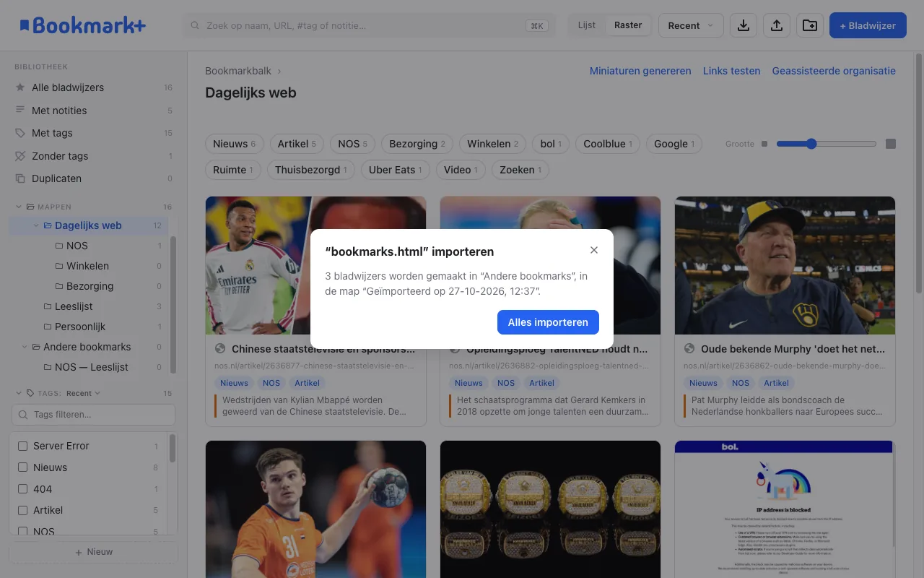Click globe icon on Oude bekende Murphy card

689,348
